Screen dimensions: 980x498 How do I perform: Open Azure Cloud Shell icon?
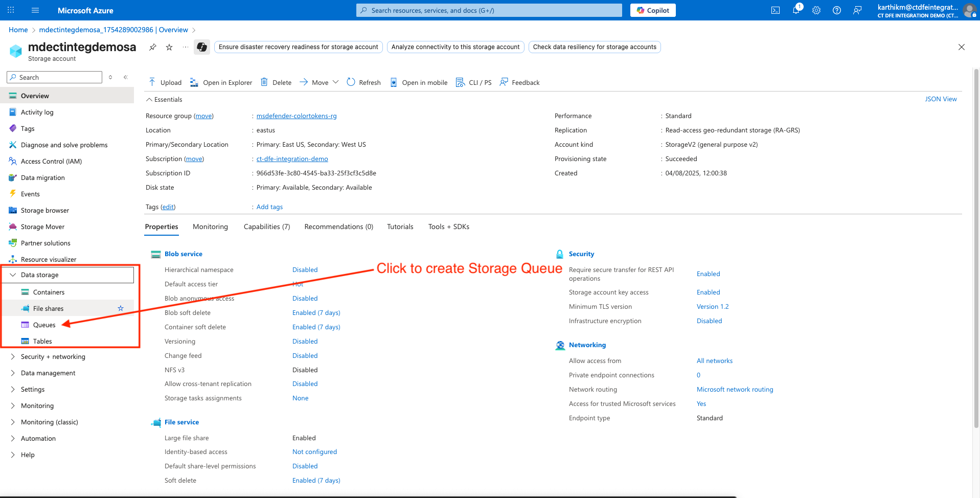[776, 10]
